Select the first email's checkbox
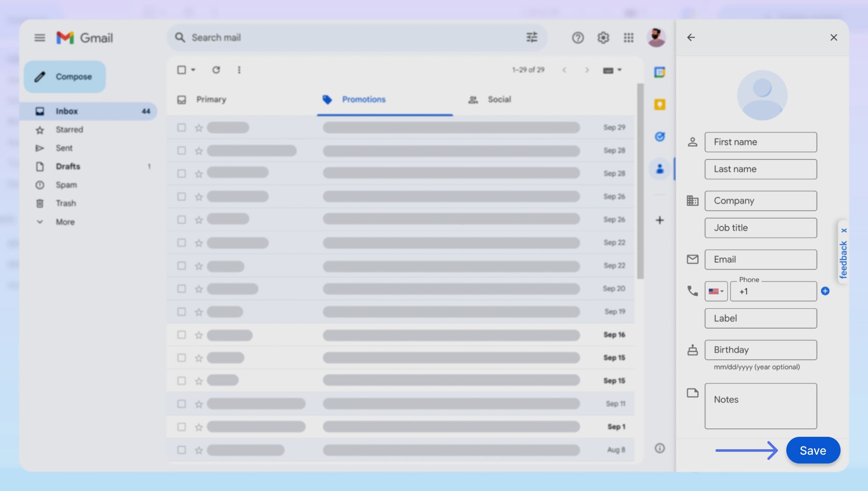This screenshot has width=868, height=491. point(181,128)
